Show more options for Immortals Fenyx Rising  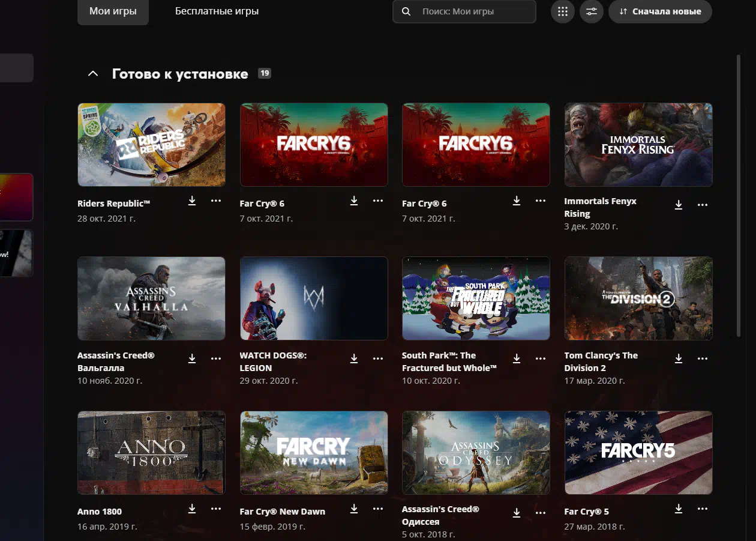pos(703,205)
